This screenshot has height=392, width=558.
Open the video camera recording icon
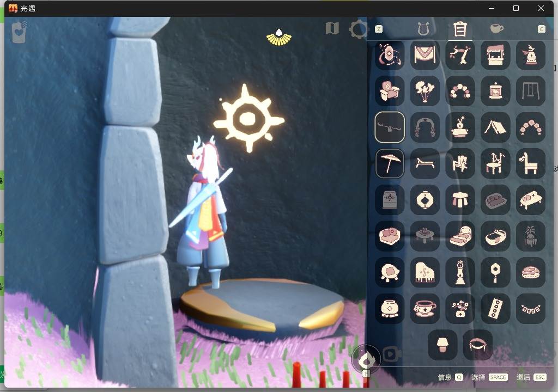click(x=392, y=354)
